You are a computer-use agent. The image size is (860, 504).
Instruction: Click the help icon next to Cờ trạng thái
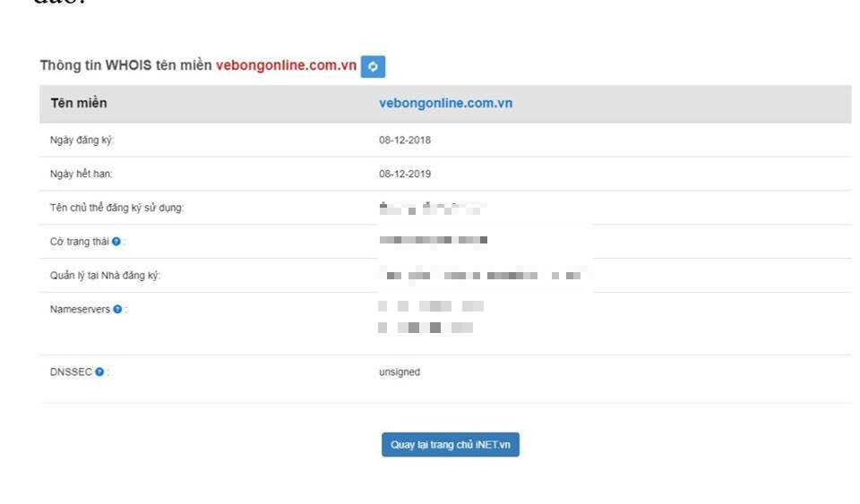tap(116, 242)
